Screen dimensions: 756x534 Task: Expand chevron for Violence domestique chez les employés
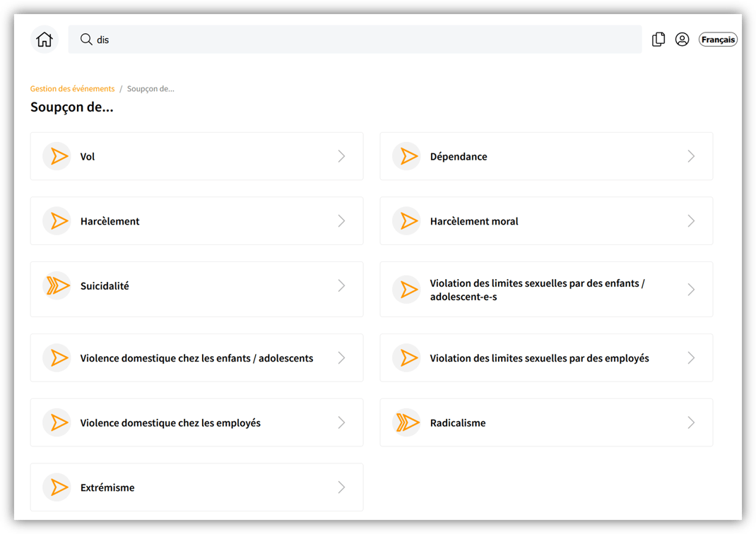(x=341, y=423)
